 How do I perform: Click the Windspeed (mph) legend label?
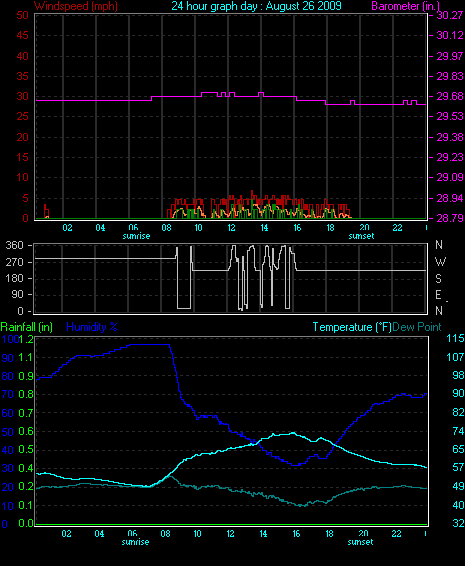tap(75, 6)
